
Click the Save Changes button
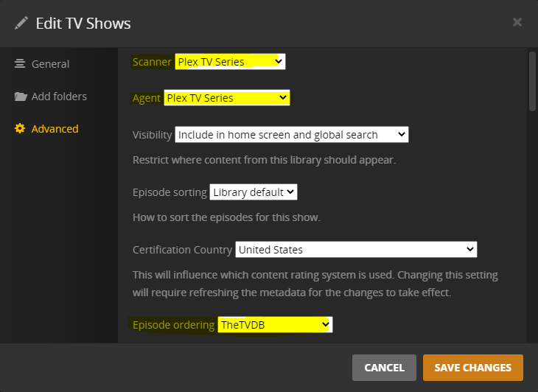(473, 368)
